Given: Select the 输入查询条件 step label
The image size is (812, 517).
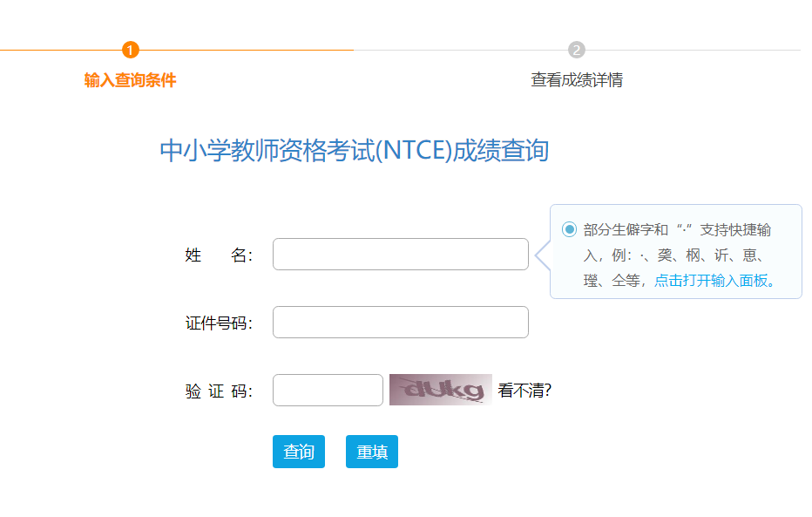Looking at the screenshot, I should (x=130, y=80).
